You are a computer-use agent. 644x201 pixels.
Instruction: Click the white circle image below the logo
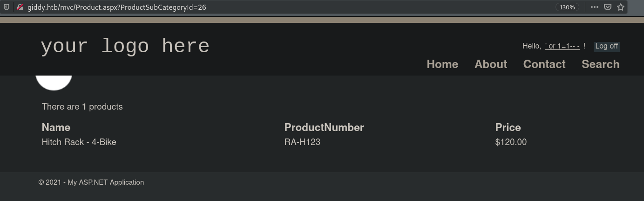(54, 82)
